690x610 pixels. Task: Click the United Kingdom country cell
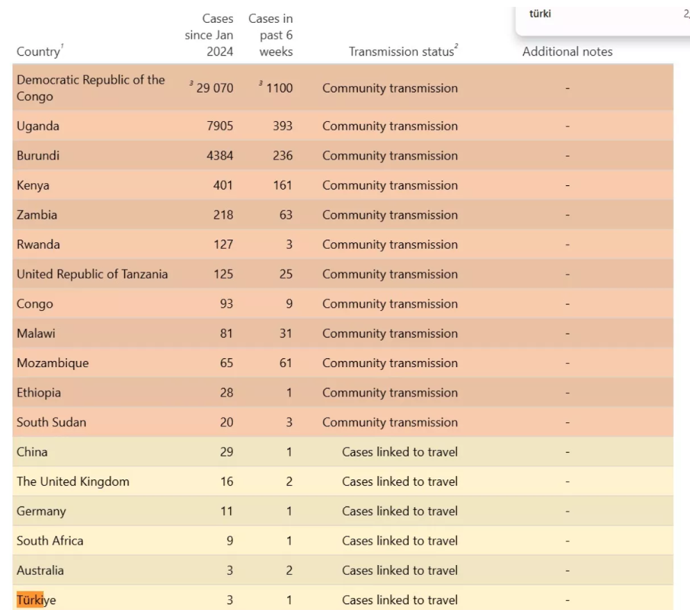click(x=73, y=481)
